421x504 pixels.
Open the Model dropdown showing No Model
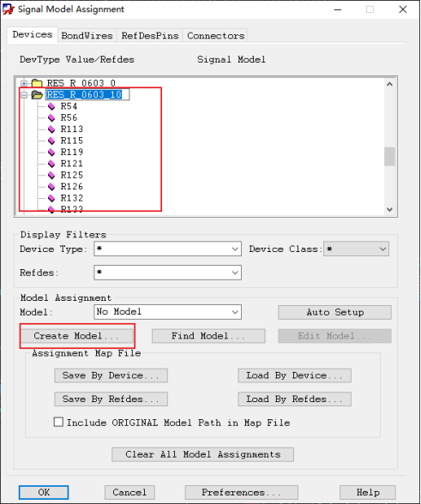[x=235, y=312]
